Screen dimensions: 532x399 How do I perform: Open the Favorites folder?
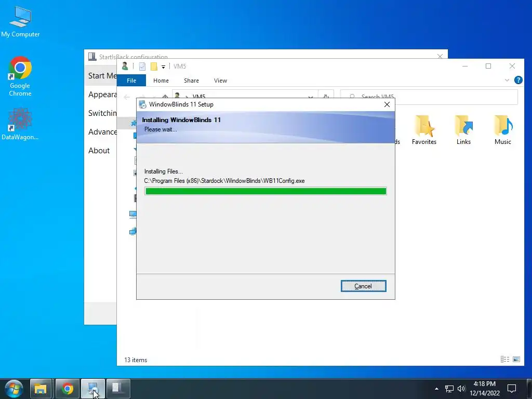(x=424, y=130)
